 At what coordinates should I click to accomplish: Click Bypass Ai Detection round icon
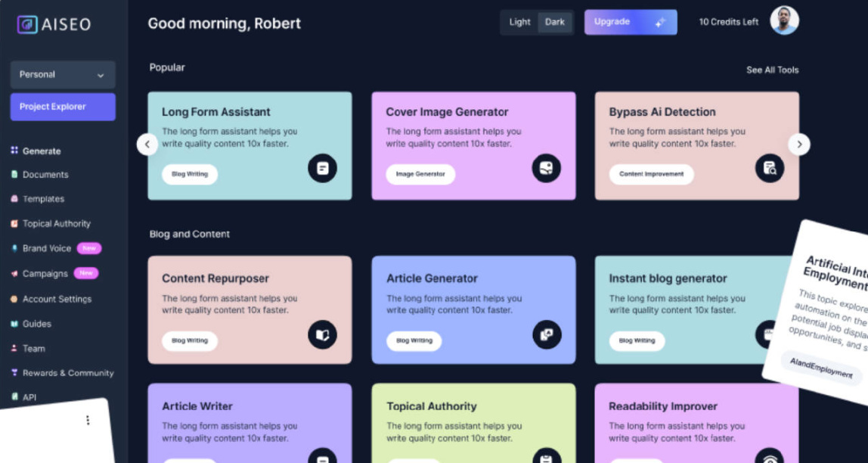[770, 169]
